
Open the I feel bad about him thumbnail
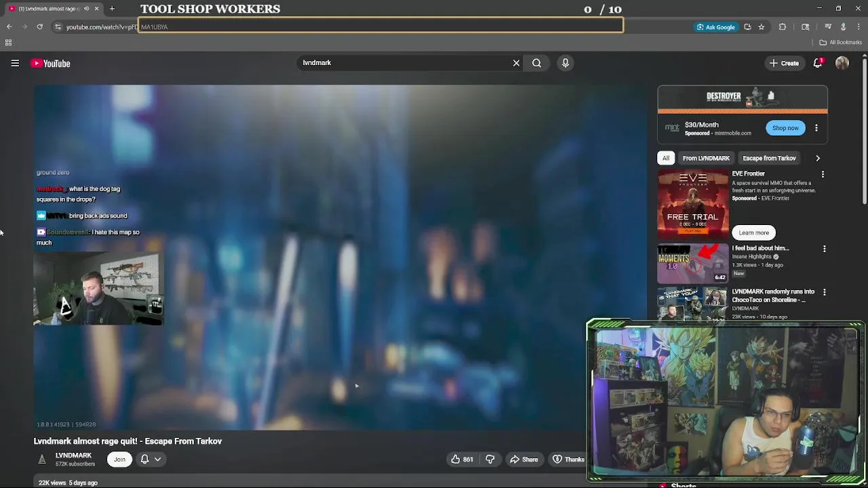click(692, 263)
